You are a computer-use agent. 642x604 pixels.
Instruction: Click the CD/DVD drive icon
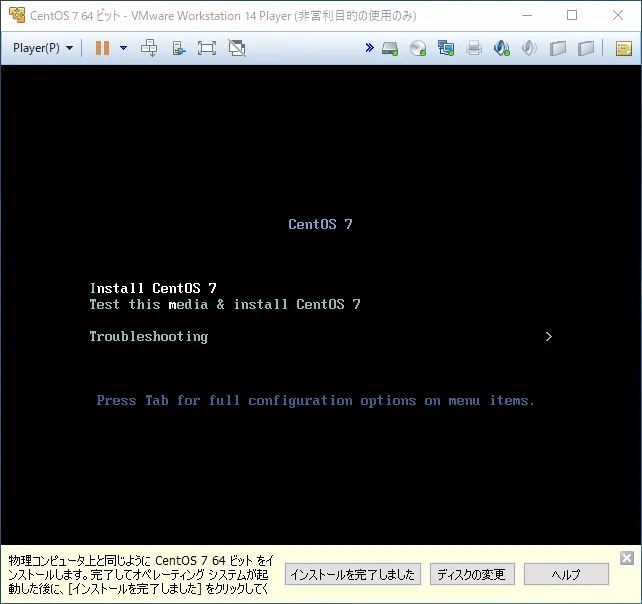click(x=418, y=48)
